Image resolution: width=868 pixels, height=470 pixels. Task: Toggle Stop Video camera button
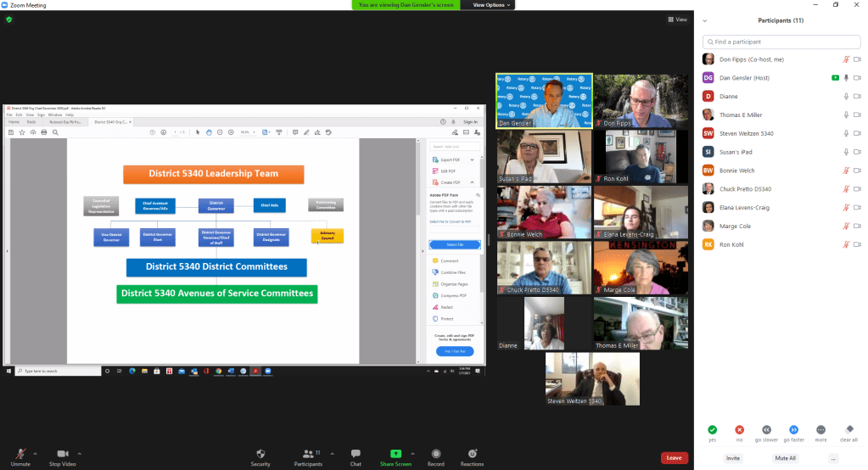[x=62, y=454]
